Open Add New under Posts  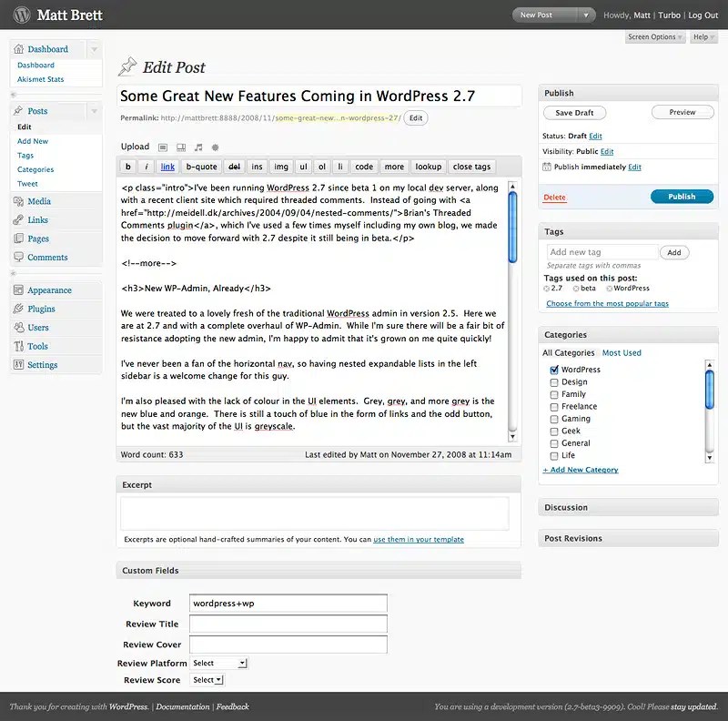point(33,141)
